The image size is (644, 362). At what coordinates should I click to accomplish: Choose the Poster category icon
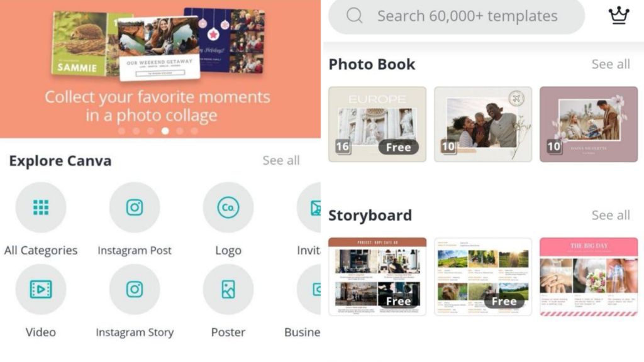pyautogui.click(x=228, y=289)
